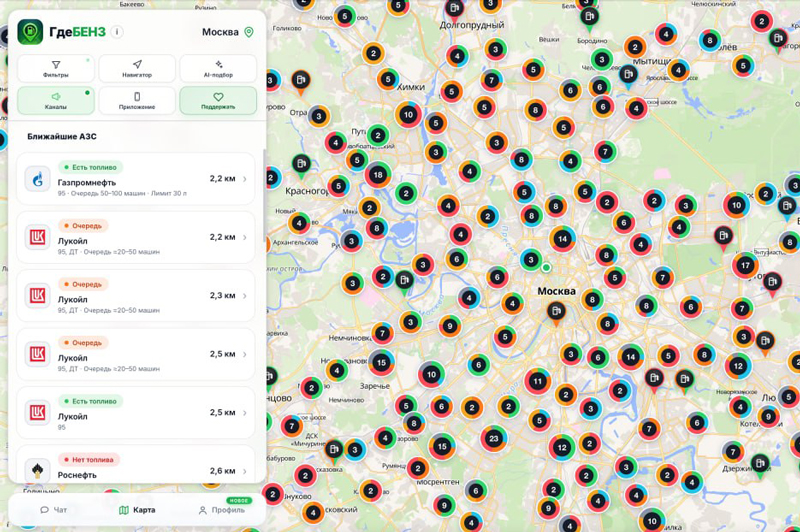The image size is (800, 532).
Task: Expand chevron on Лукойл Очередь 2,5 км row
Action: coord(245,354)
